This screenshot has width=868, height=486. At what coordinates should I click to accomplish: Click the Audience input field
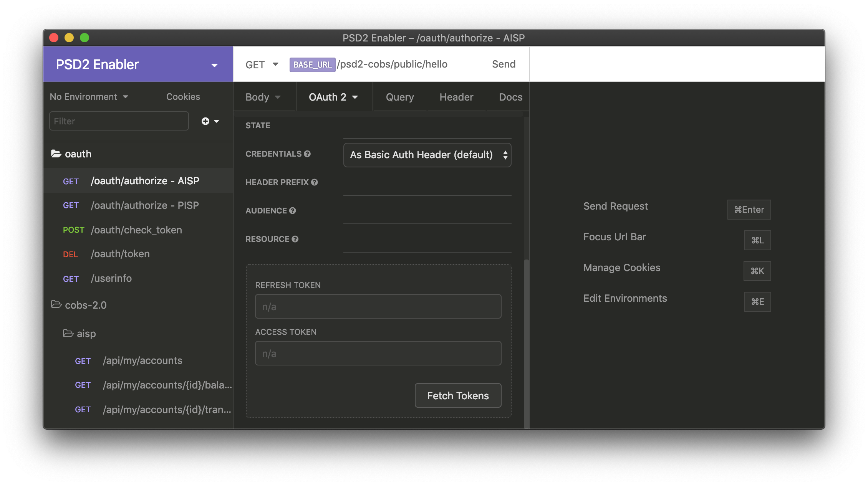(x=427, y=212)
